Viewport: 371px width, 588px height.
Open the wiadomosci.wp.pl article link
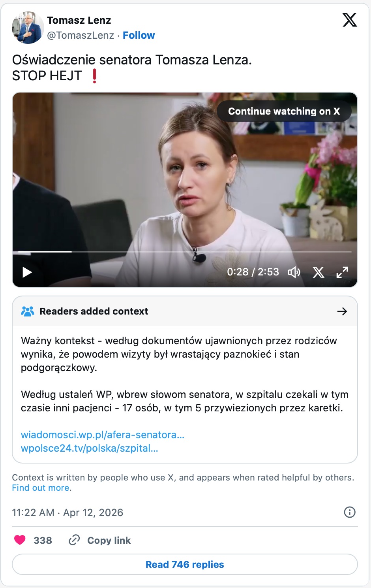(x=103, y=435)
